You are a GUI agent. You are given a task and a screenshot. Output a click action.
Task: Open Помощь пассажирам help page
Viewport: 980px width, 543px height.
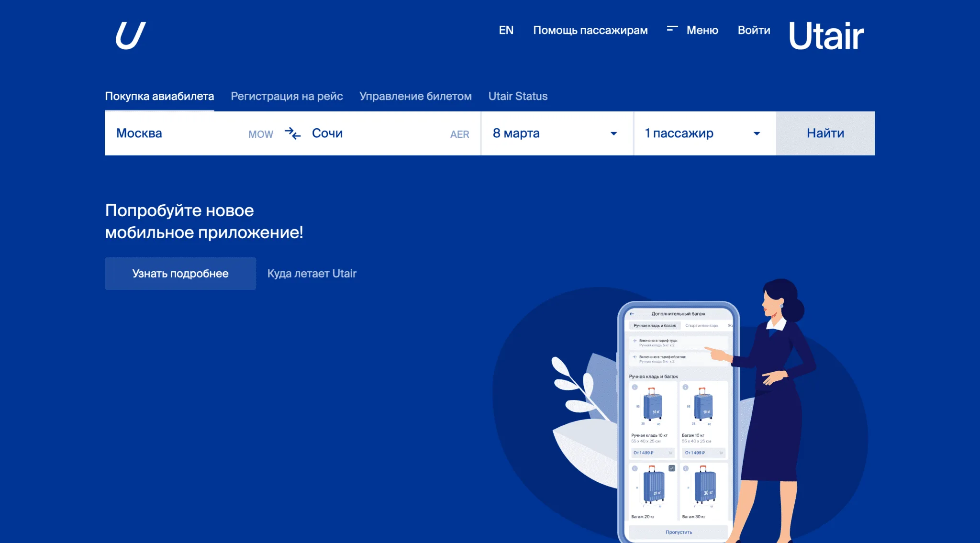590,30
